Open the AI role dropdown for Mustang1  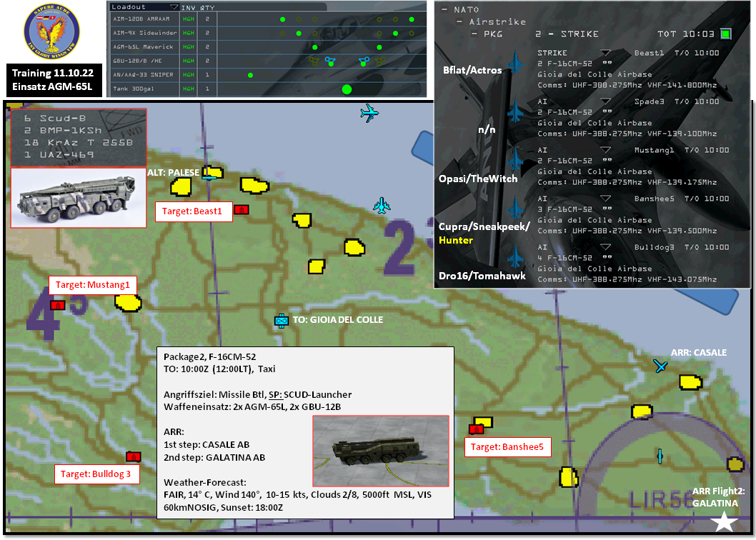pyautogui.click(x=605, y=150)
